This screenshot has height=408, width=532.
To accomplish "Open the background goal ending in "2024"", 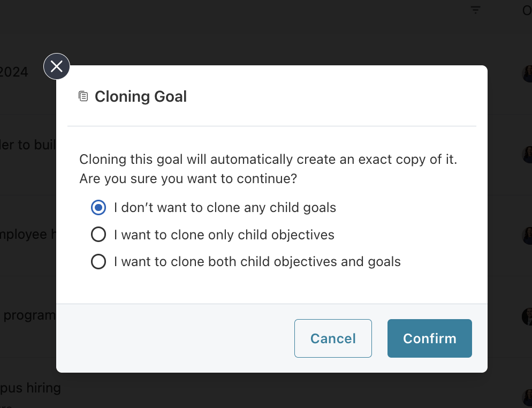I will (x=14, y=72).
